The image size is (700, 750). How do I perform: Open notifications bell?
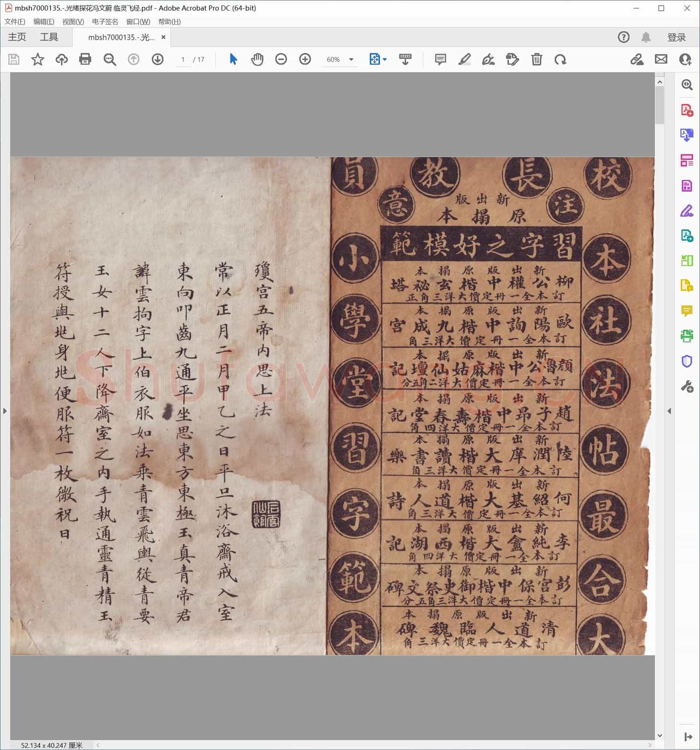646,37
